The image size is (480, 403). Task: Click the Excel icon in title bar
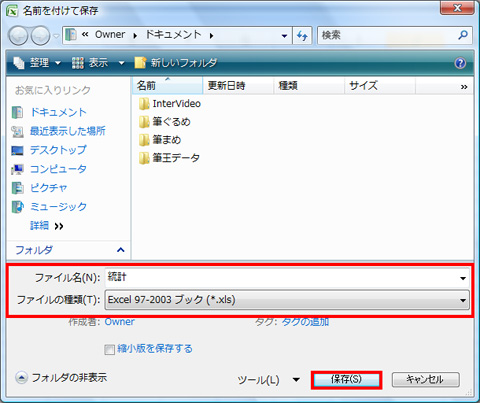tap(12, 11)
